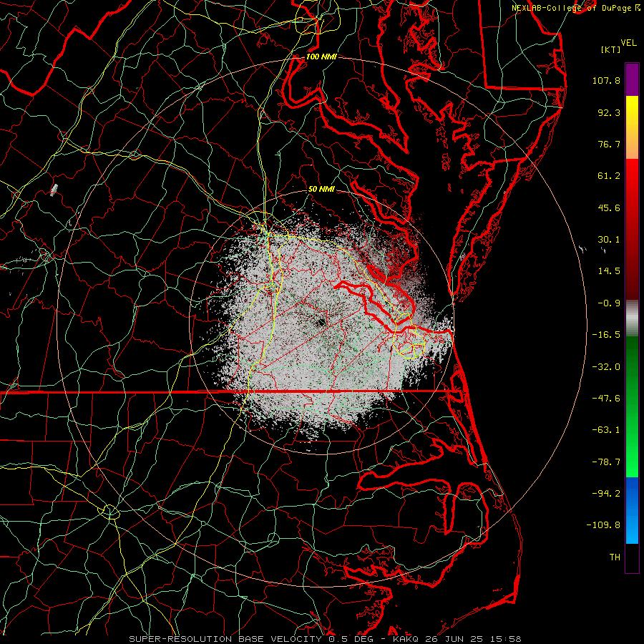
Task: Click the -16.5 legend value
Action: tap(606, 335)
